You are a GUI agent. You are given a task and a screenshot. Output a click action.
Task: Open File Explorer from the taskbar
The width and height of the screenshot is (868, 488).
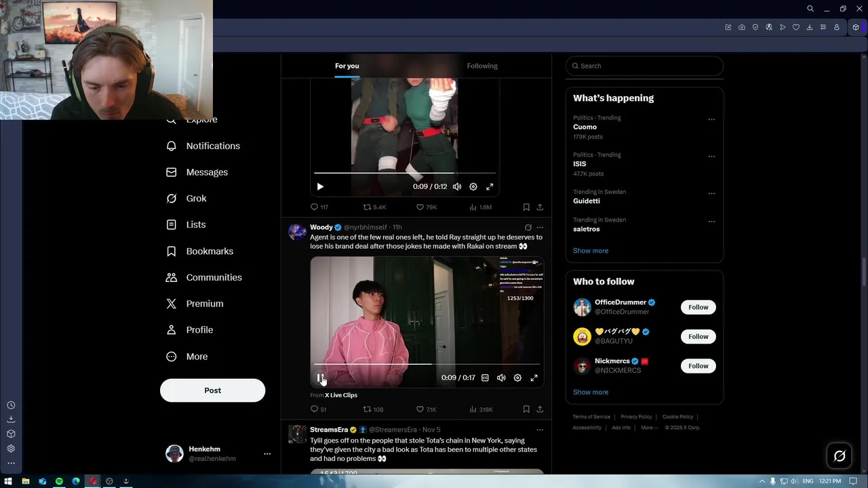pos(26,481)
